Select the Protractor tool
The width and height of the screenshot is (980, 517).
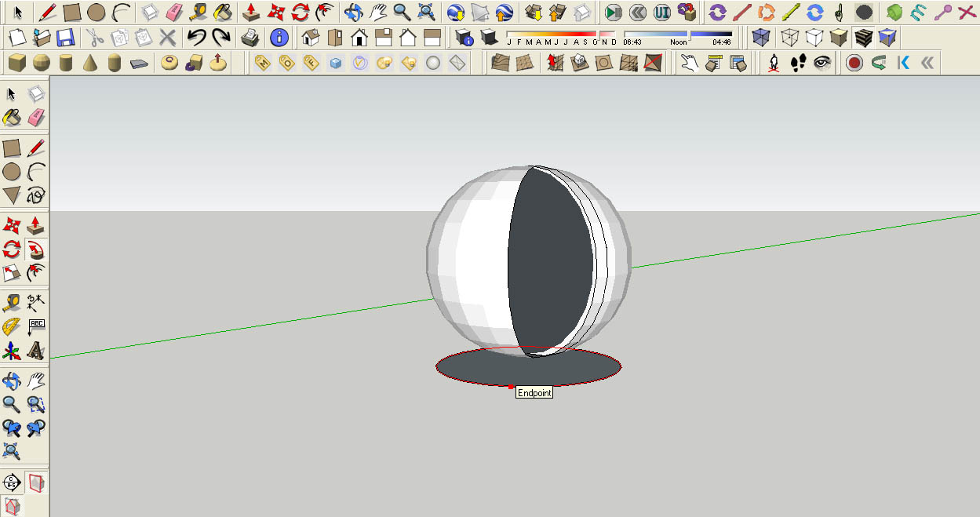pos(11,326)
